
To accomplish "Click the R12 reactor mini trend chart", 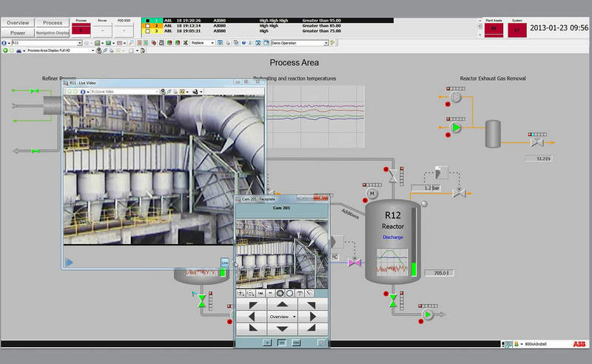I will tap(392, 262).
